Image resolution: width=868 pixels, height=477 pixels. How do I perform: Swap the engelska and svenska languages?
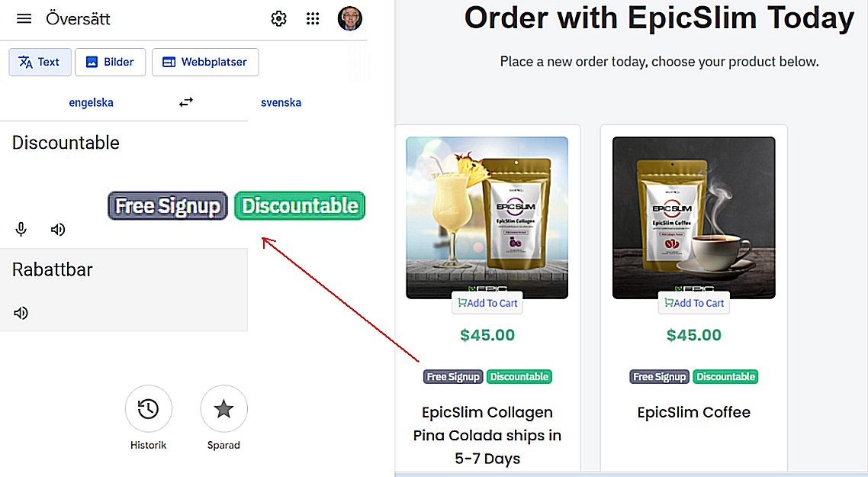coord(186,102)
